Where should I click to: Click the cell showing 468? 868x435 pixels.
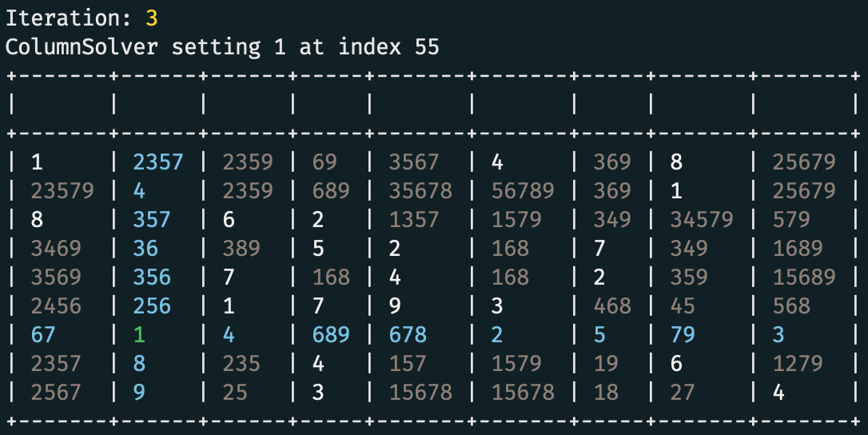point(612,306)
